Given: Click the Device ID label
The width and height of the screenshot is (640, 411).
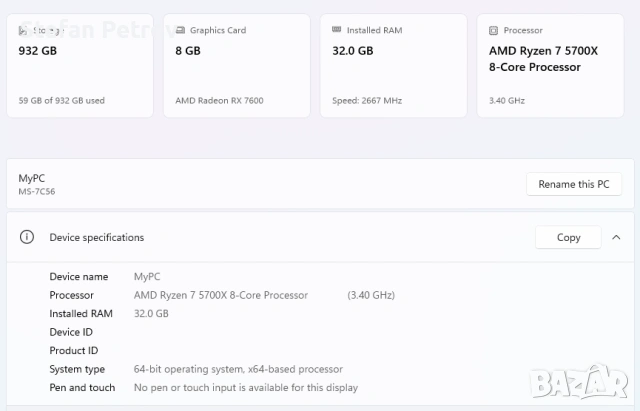Looking at the screenshot, I should (71, 332).
